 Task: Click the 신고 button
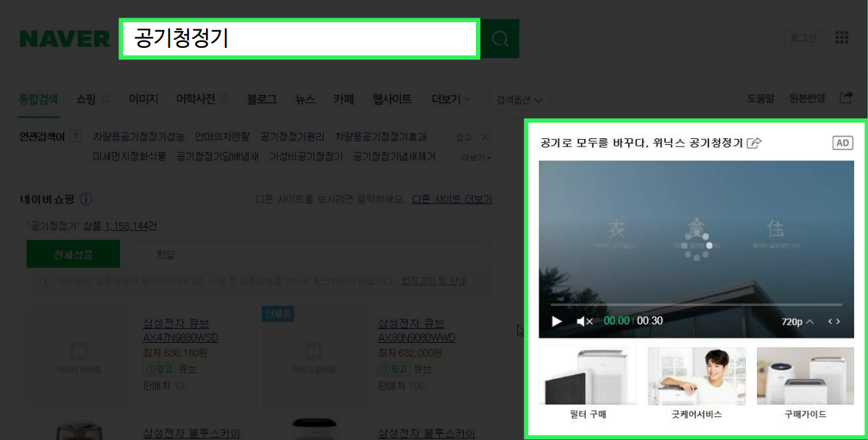coord(464,137)
